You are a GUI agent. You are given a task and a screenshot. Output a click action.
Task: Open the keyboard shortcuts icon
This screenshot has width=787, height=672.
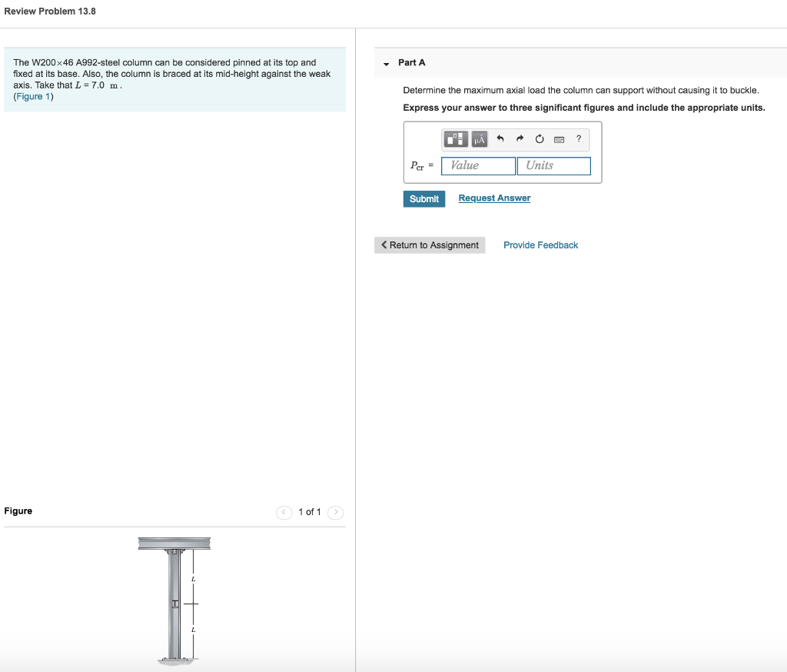(560, 139)
